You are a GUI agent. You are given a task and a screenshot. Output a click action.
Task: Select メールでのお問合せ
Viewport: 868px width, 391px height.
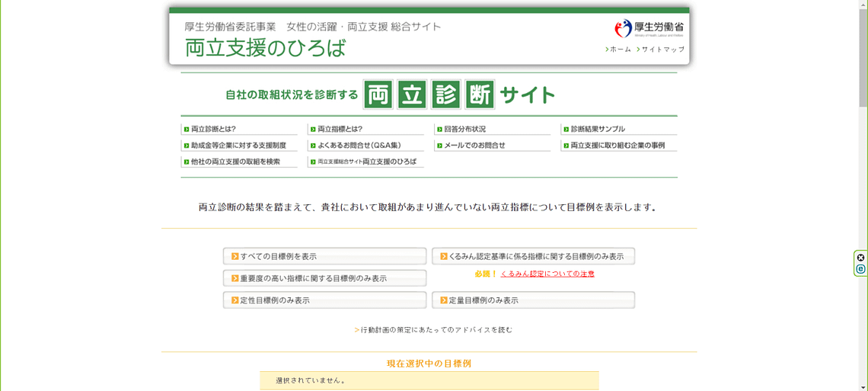point(474,146)
